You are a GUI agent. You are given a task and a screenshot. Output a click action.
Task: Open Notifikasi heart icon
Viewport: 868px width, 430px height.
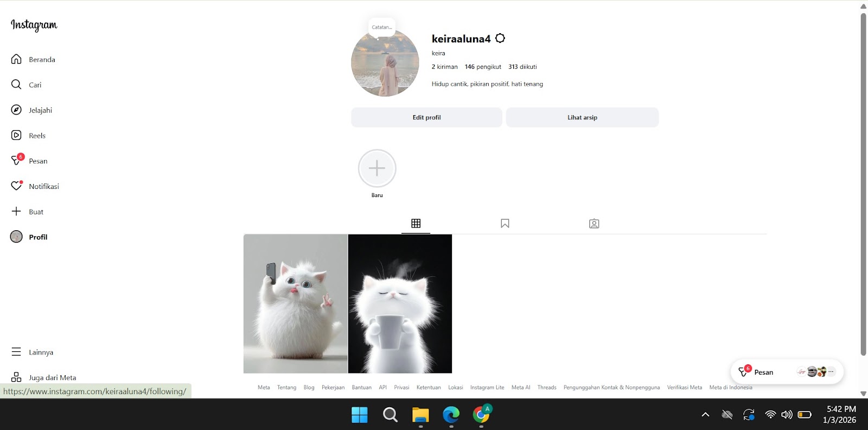click(x=16, y=186)
